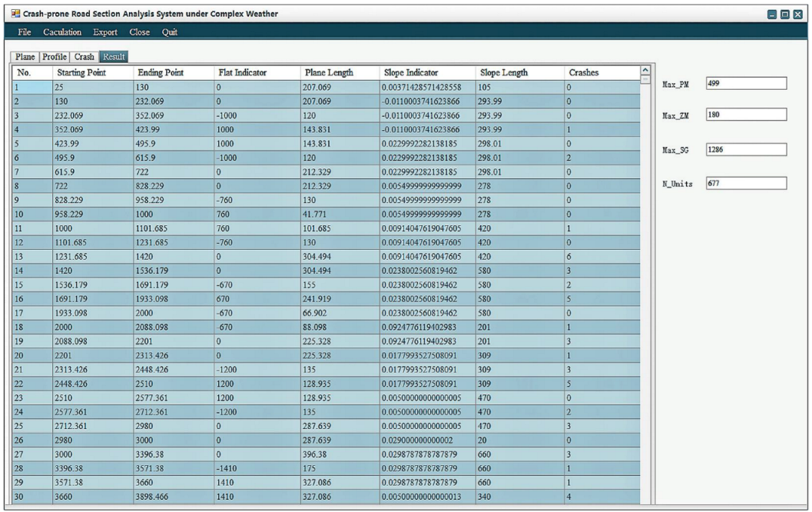Switch to the Crash tab

pos(85,57)
